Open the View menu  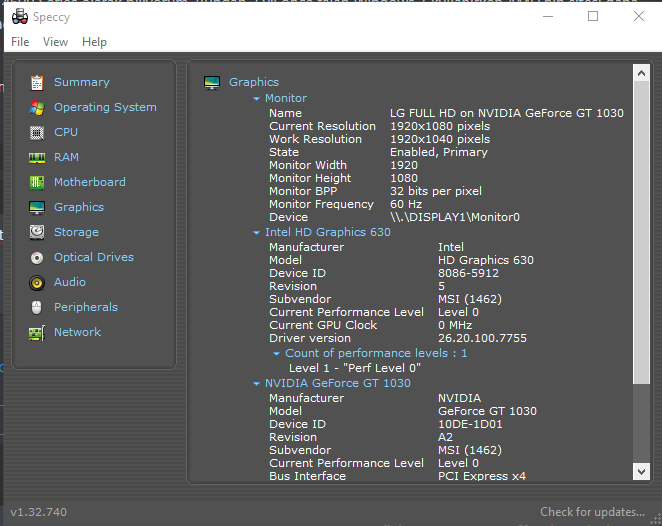[56, 42]
